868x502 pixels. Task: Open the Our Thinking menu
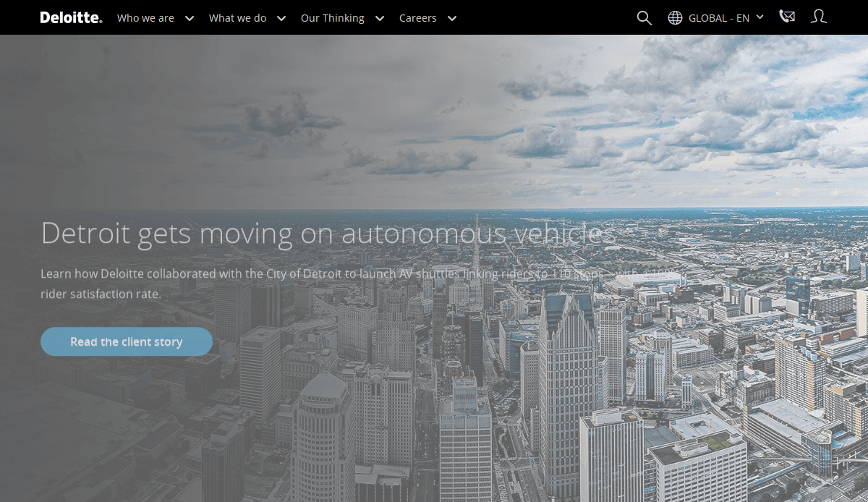pos(332,18)
